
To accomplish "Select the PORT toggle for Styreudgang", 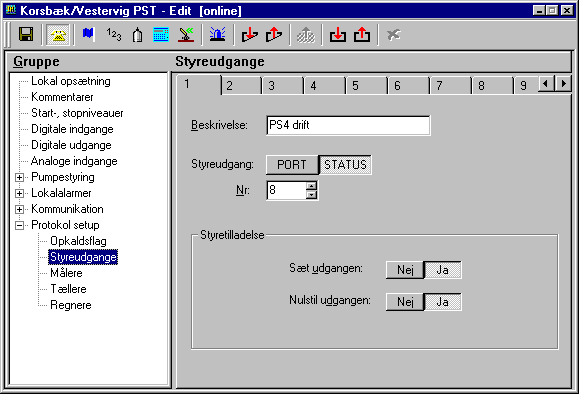I will 292,165.
